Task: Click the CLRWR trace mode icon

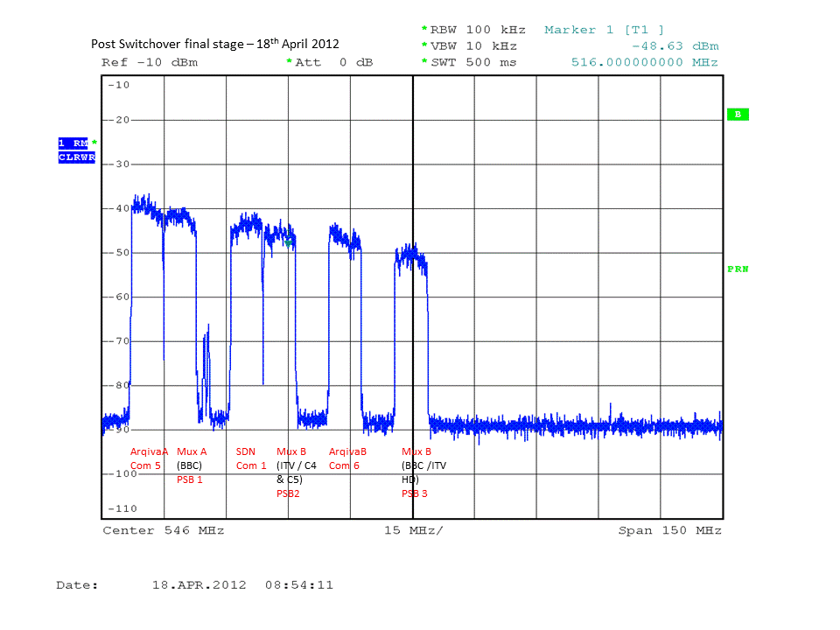Action: pyautogui.click(x=75, y=156)
